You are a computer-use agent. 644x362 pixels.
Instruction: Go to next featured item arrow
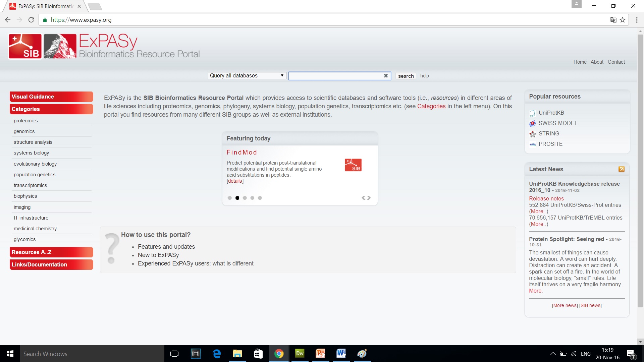[x=369, y=198]
